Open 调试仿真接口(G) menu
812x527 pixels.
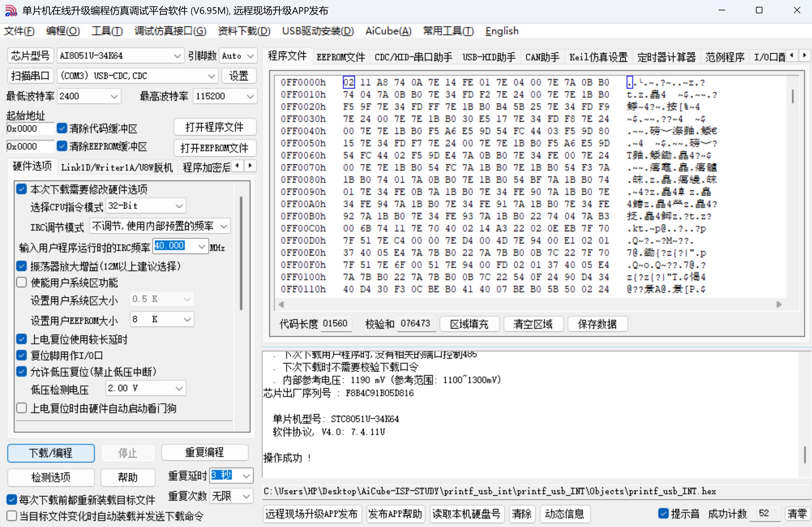click(x=170, y=31)
